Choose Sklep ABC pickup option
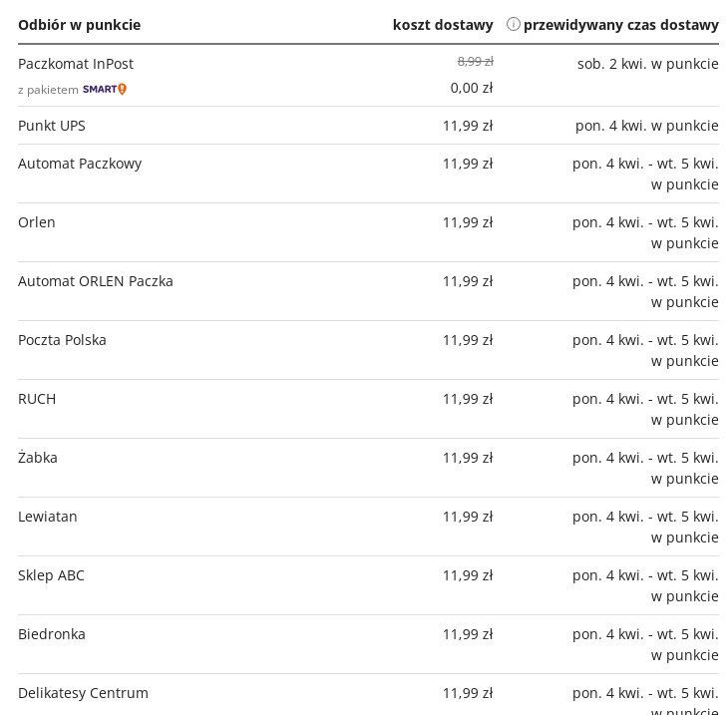Viewport: 728px width, 715px height. tap(51, 575)
